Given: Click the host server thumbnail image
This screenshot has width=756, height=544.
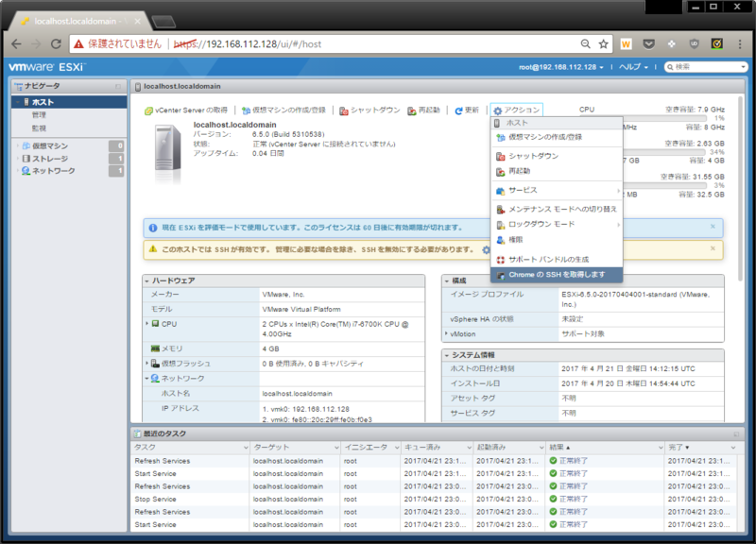Looking at the screenshot, I should click(167, 154).
